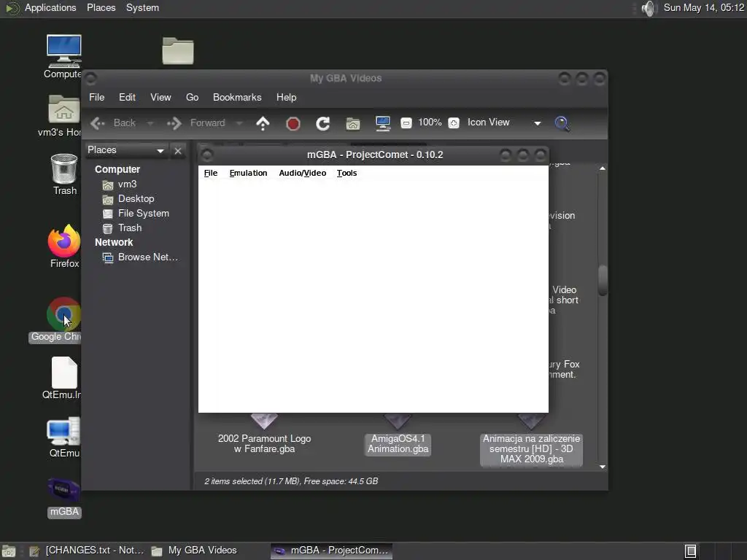Open the Forward history dropdown arrow
The width and height of the screenshot is (747, 560).
(x=239, y=123)
